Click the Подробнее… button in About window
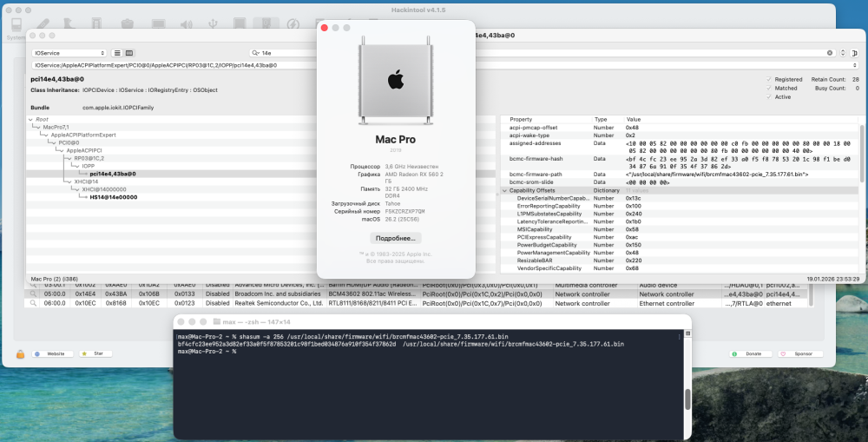This screenshot has width=868, height=442. pyautogui.click(x=396, y=238)
